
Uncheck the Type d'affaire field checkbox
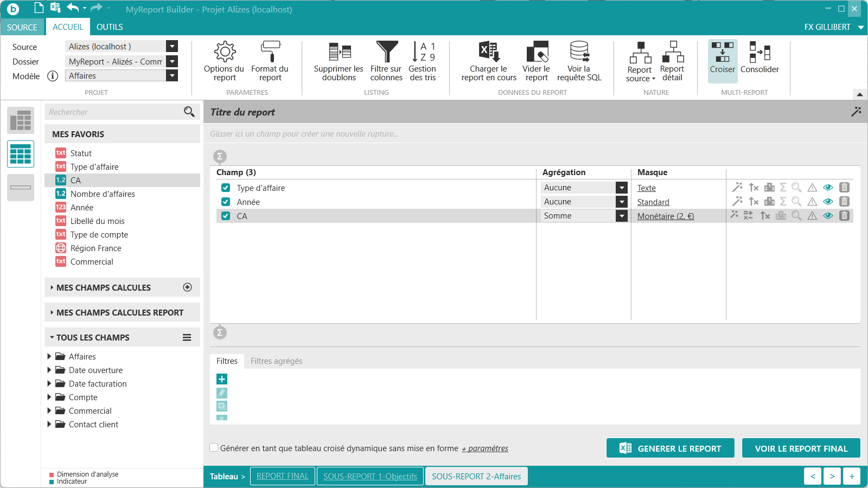pyautogui.click(x=226, y=188)
